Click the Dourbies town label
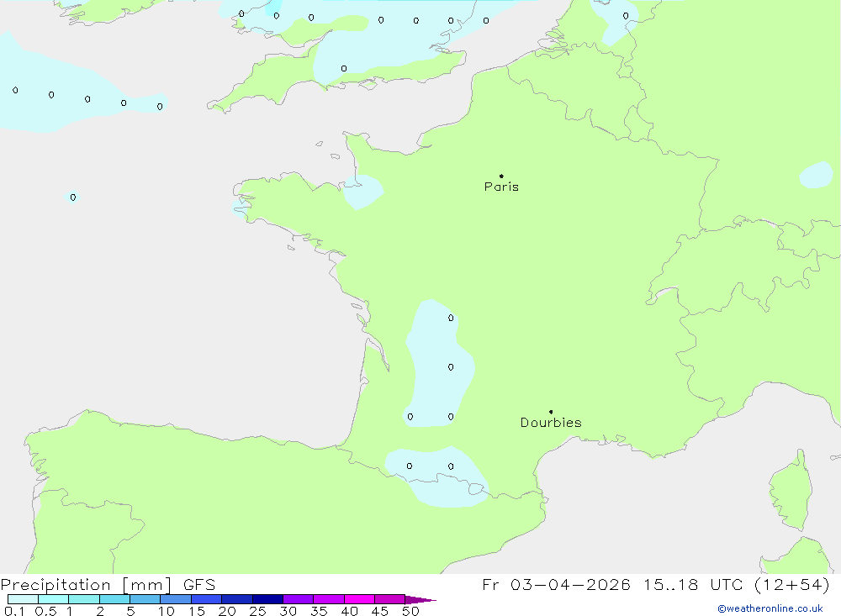The image size is (841, 616). pyautogui.click(x=551, y=423)
